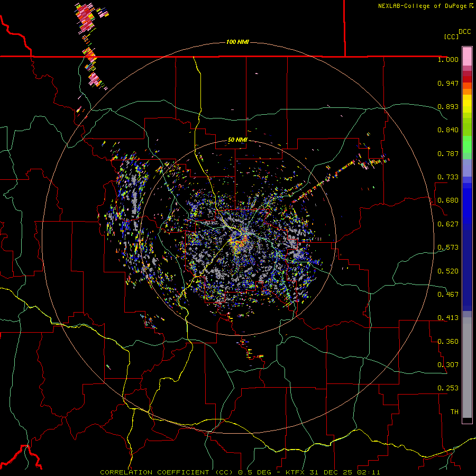The width and height of the screenshot is (476, 476).
Task: Click the 0.733 legend value
Action: tap(448, 177)
